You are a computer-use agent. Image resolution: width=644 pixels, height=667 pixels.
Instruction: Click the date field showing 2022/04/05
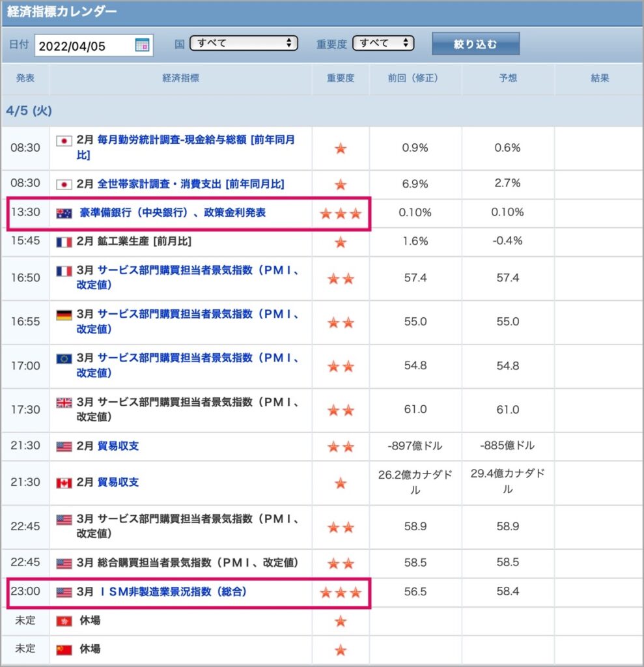(x=94, y=45)
